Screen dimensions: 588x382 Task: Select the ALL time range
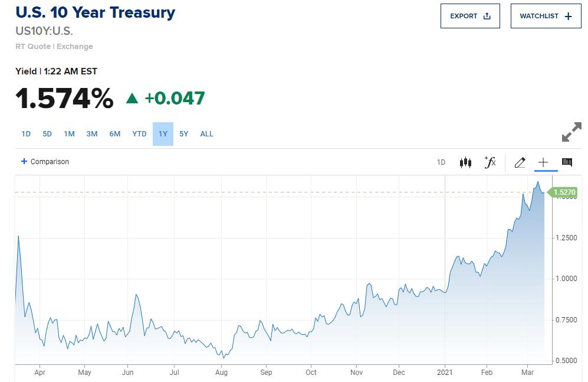tap(206, 134)
